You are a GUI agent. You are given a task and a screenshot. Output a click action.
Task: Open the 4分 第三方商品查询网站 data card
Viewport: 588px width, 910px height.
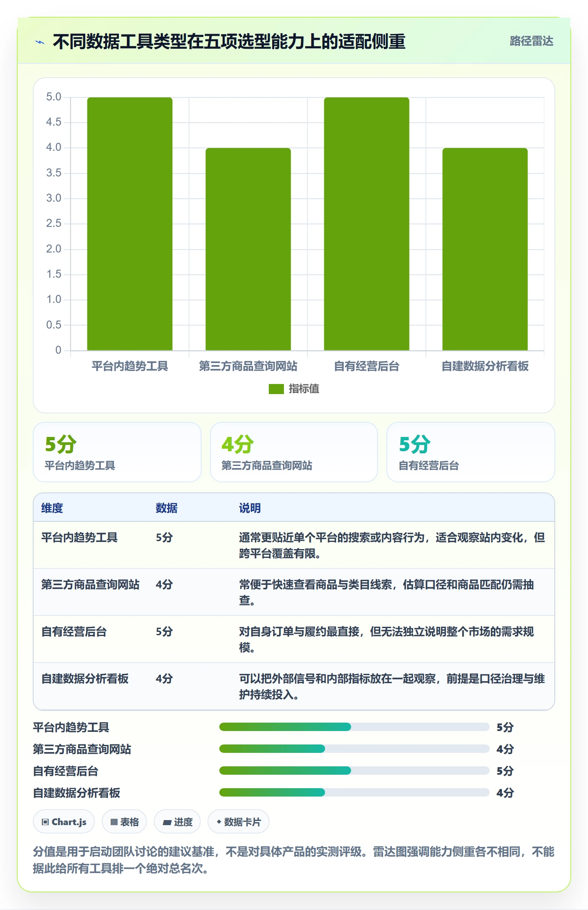(294, 452)
